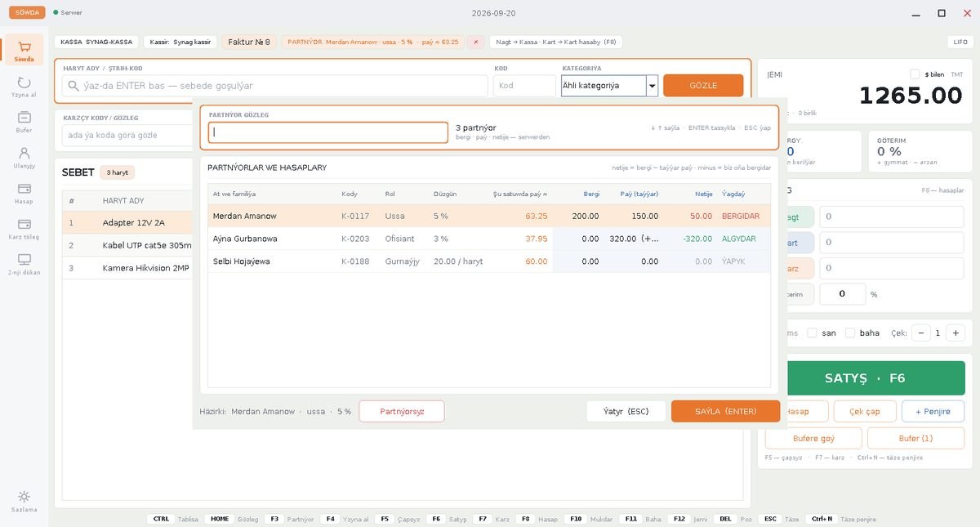Click the SAÝLA (ENTER) button
Screen dimensions: 980x527
pos(725,411)
